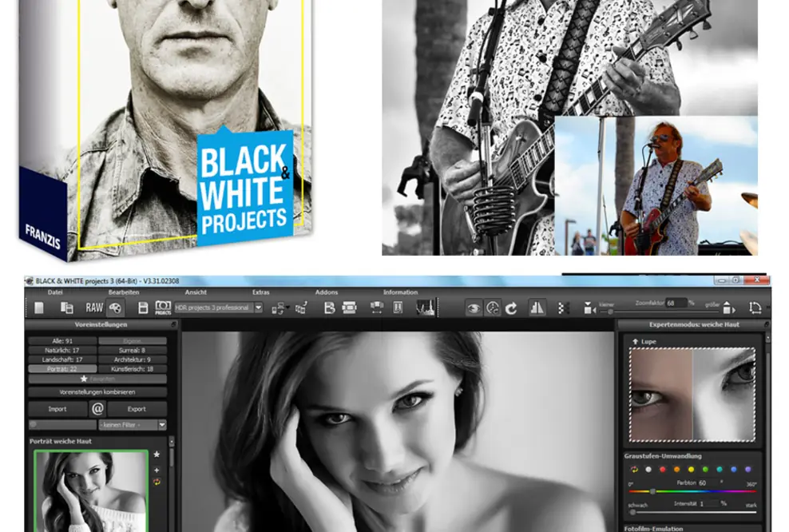Select the 'Surreal: 8' preset category
789x532 pixels.
point(133,351)
